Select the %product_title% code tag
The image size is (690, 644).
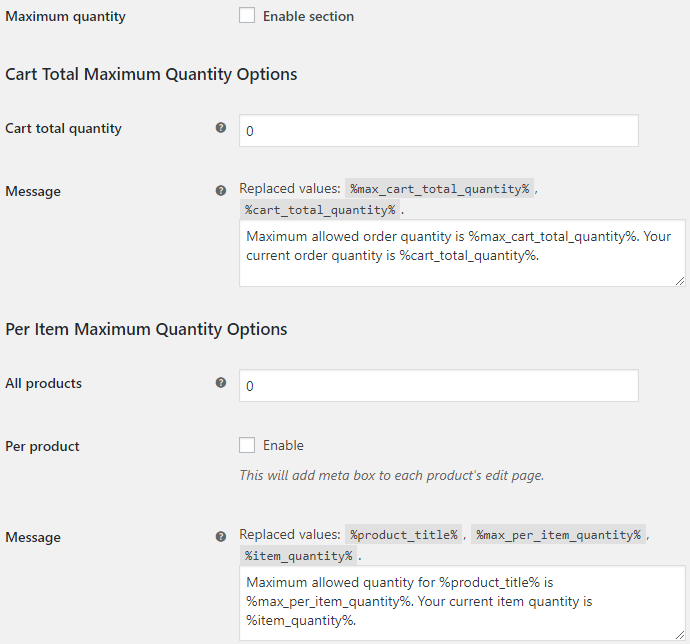(404, 535)
